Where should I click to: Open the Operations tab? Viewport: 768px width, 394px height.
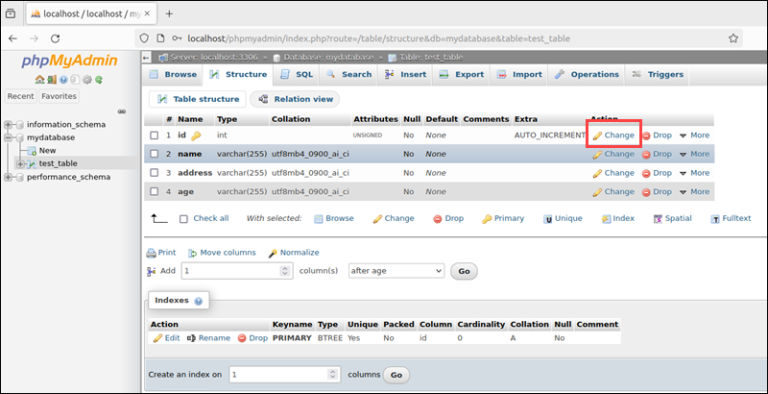tap(587, 74)
